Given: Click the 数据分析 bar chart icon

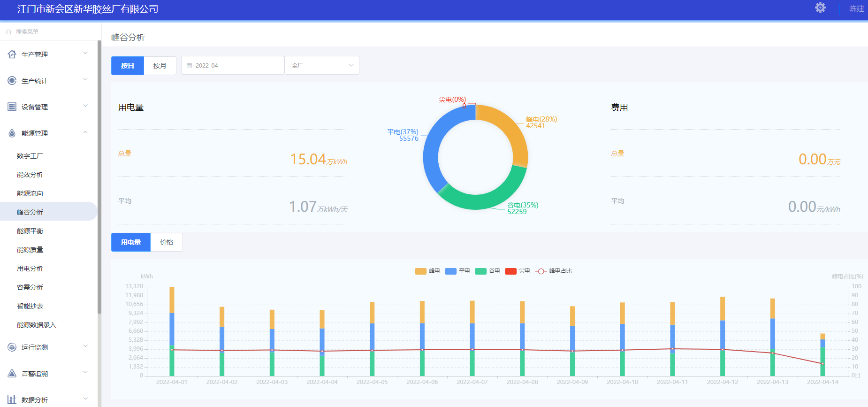Looking at the screenshot, I should click(x=12, y=400).
